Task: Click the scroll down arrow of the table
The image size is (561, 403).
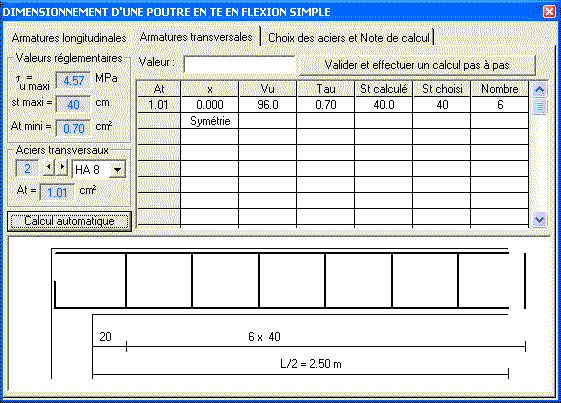Action: (540, 219)
